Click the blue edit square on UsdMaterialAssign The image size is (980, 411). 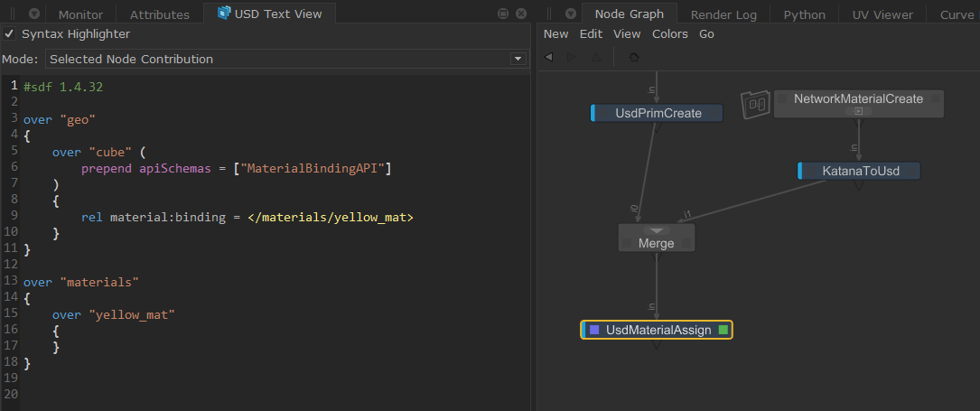594,331
